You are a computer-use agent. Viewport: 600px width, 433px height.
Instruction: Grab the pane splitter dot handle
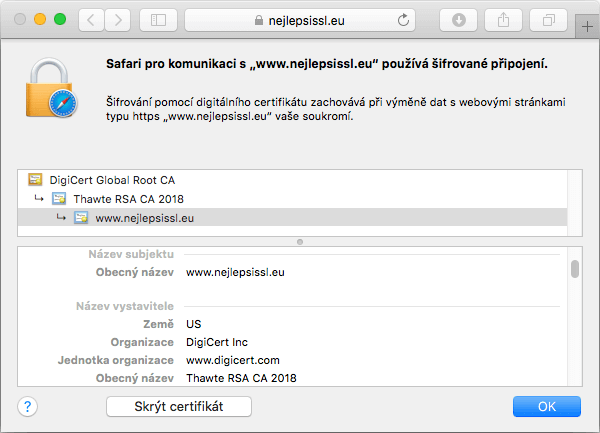tap(300, 242)
